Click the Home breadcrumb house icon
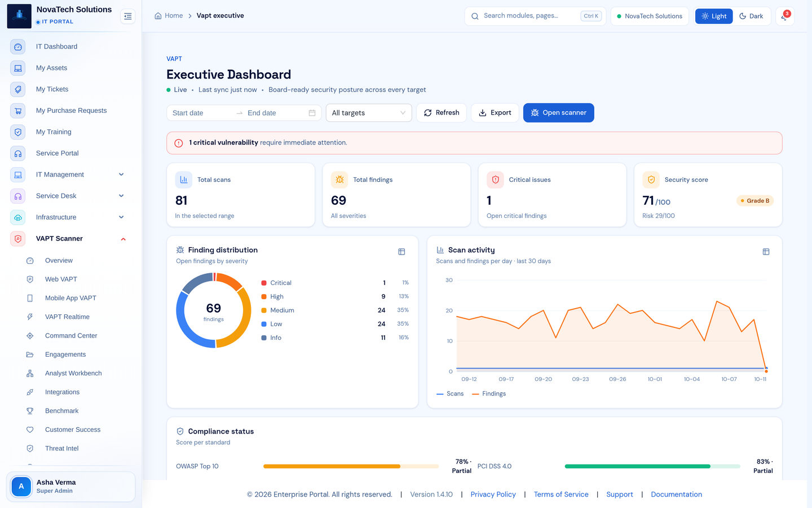The width and height of the screenshot is (812, 508). (158, 16)
